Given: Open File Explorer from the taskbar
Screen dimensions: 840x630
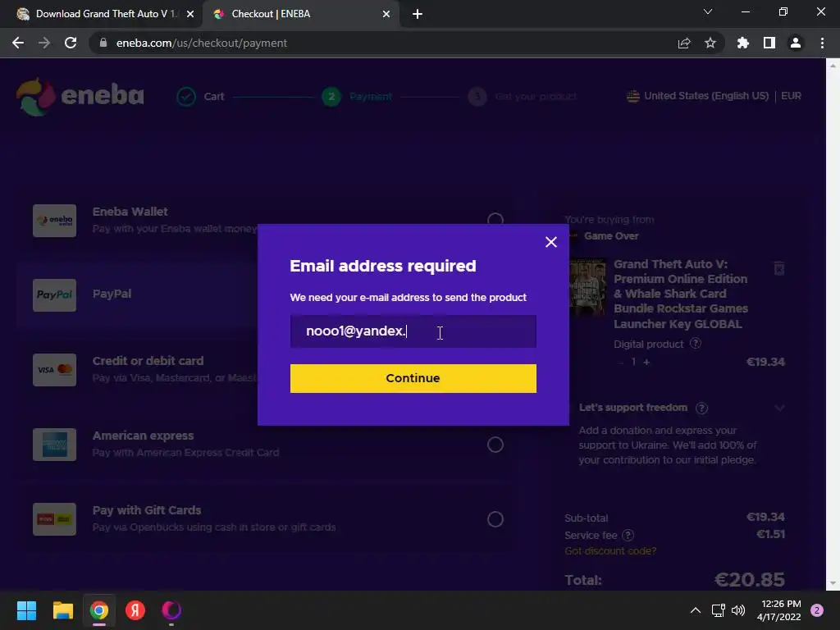Looking at the screenshot, I should pyautogui.click(x=62, y=610).
